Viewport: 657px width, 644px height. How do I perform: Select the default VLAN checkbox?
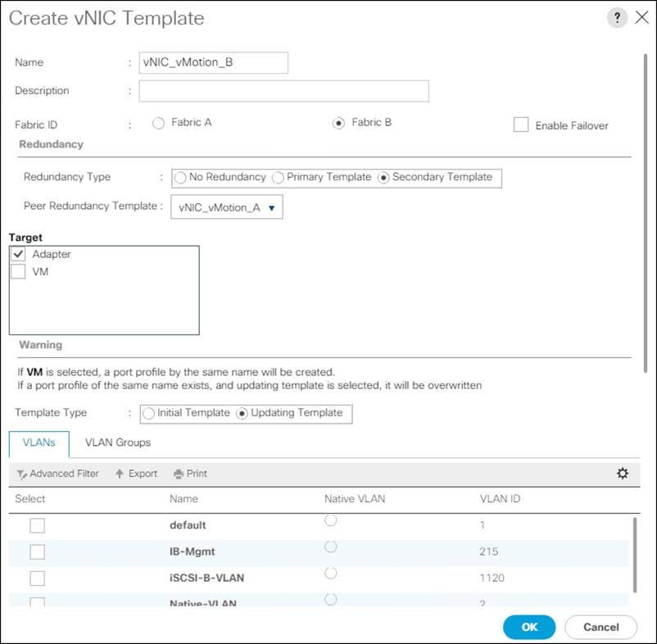[35, 525]
